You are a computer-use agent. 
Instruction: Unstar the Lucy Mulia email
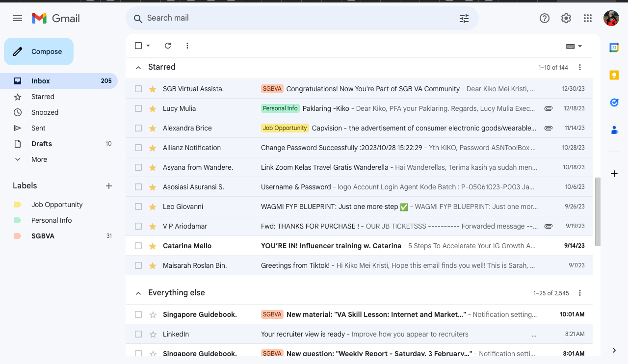(x=153, y=108)
